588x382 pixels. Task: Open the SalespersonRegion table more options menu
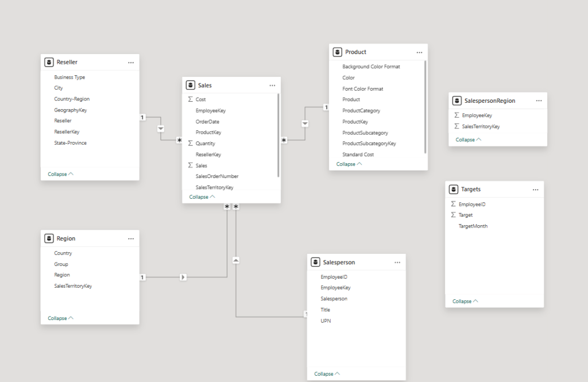pyautogui.click(x=539, y=101)
